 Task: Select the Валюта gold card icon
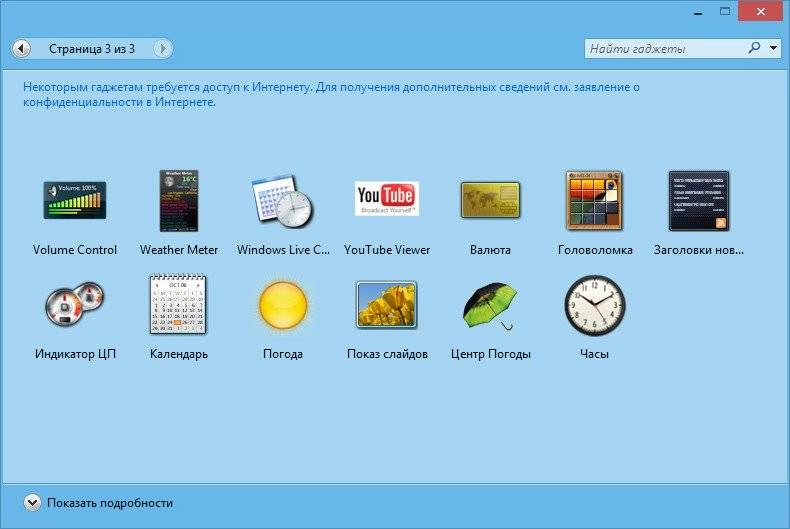tap(490, 200)
